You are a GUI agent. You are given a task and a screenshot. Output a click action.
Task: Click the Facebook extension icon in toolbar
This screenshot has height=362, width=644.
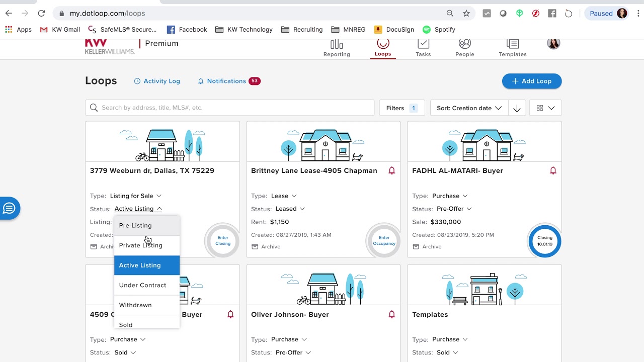pyautogui.click(x=552, y=14)
